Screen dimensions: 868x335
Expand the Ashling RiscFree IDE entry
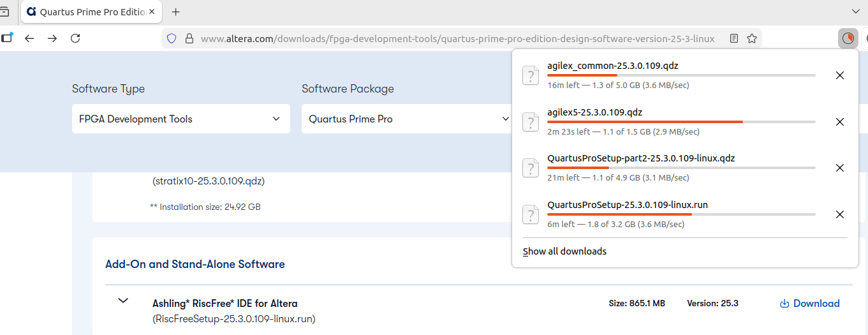pos(123,301)
